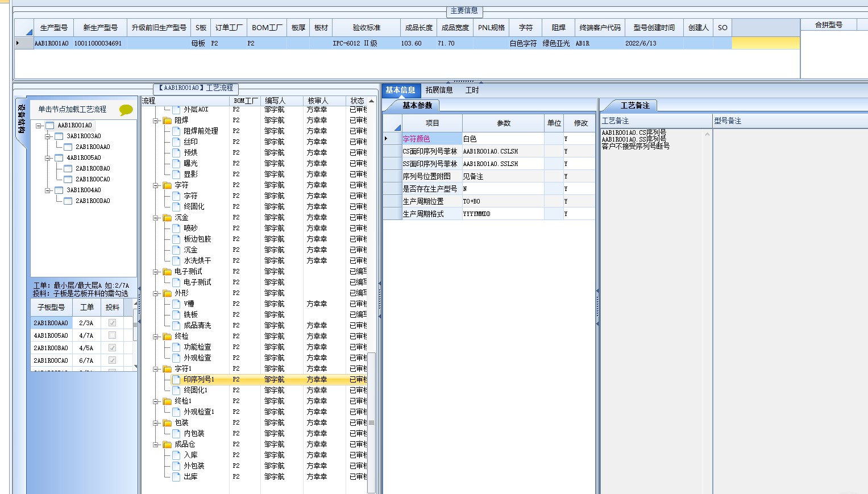Collapse the 3AB1R004A0 tree node
Viewport: 868px width, 494px height.
point(48,190)
